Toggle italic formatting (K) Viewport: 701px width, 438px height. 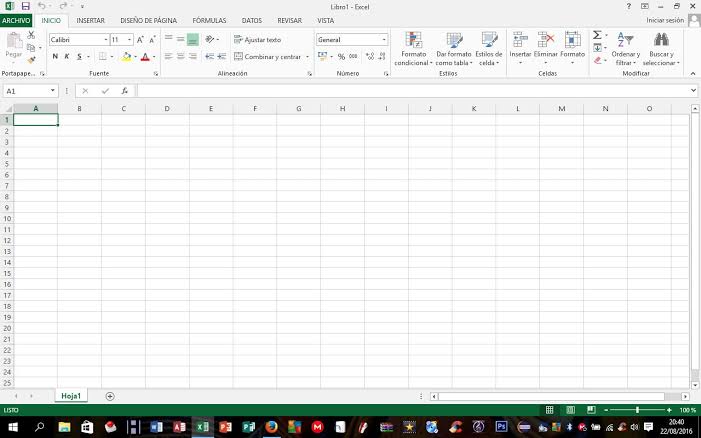pos(67,57)
